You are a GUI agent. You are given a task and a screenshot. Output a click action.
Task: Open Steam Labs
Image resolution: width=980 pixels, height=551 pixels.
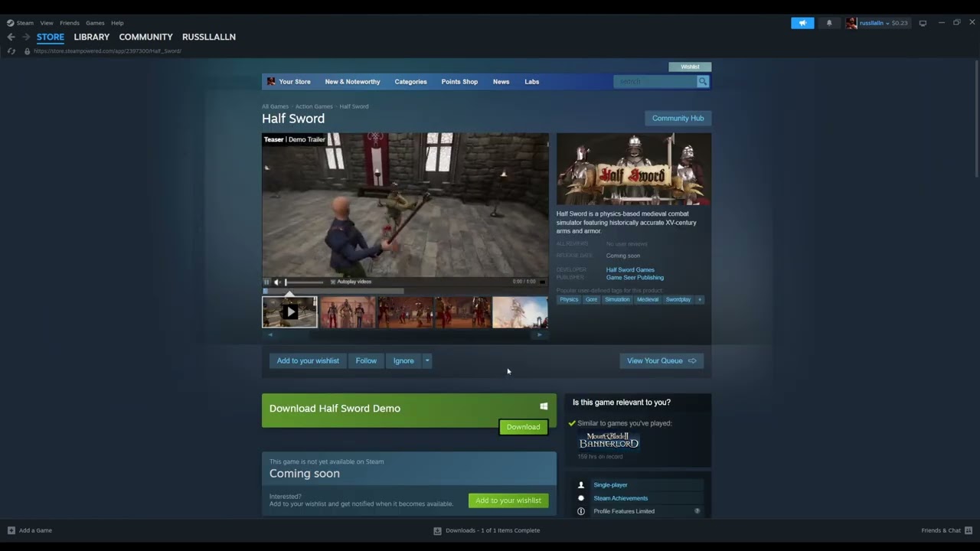tap(532, 81)
